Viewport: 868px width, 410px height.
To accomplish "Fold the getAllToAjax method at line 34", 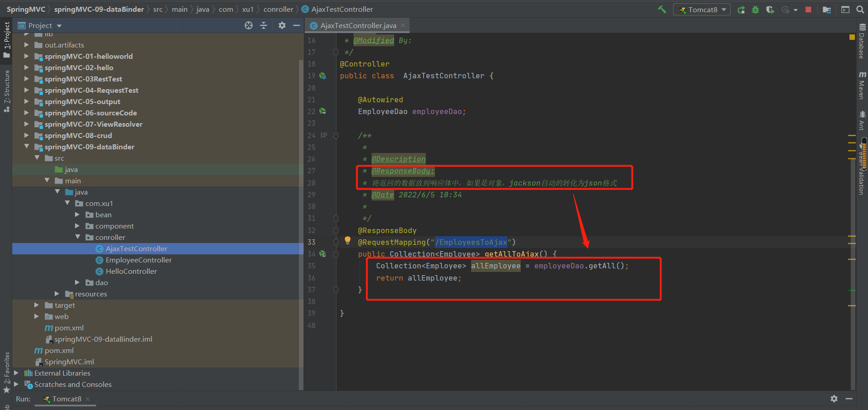I will (336, 254).
